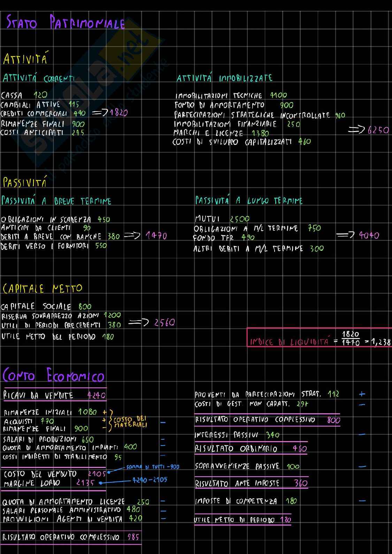The width and height of the screenshot is (392, 554).
Task: Click the current assets total 1820
Action: [x=119, y=113]
